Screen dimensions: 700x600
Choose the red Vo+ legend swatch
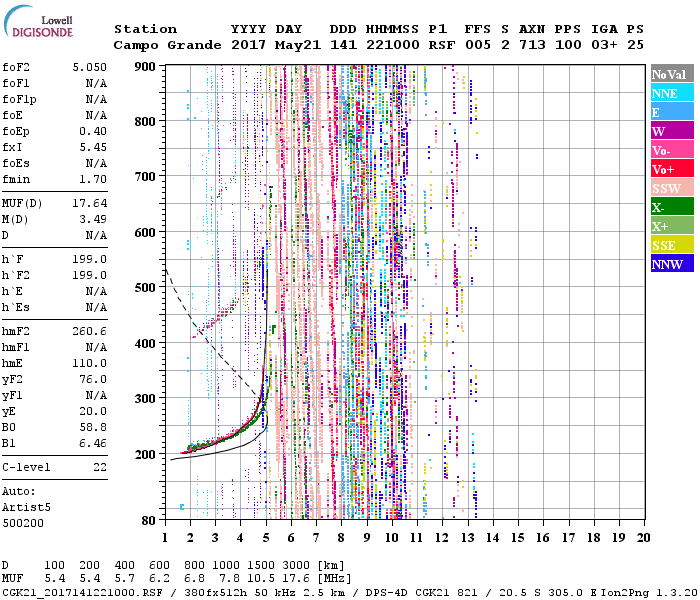tap(671, 169)
